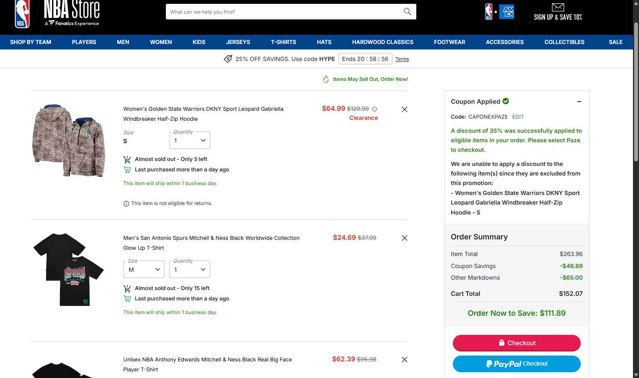
Task: Open the Kids menu
Action: (199, 42)
